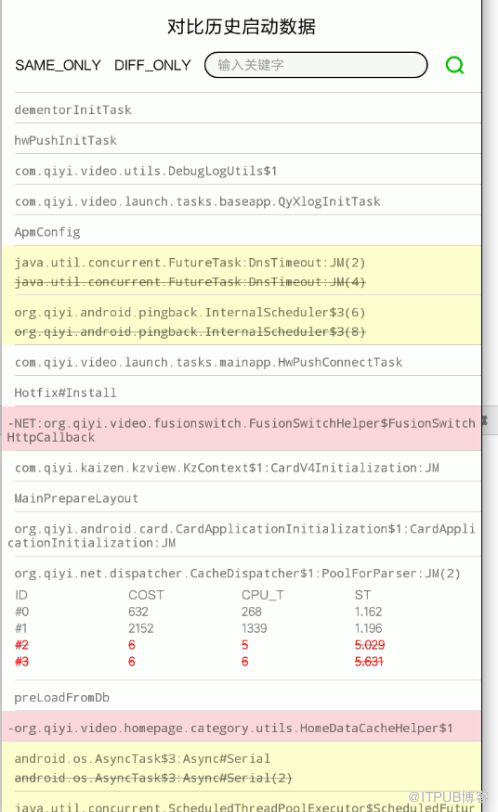
Task: Click the green search magnifier icon
Action: tap(455, 65)
